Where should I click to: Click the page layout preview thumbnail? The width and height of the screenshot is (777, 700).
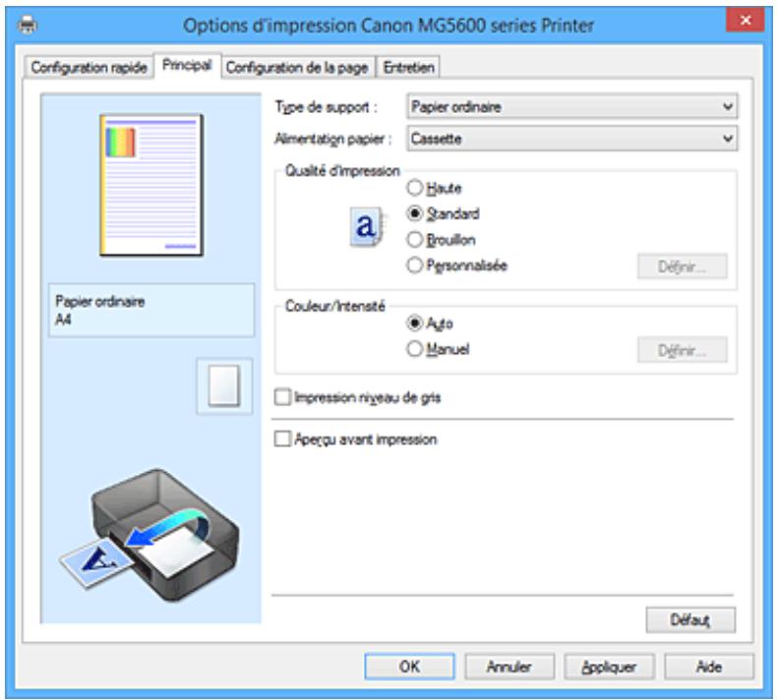coord(151,185)
